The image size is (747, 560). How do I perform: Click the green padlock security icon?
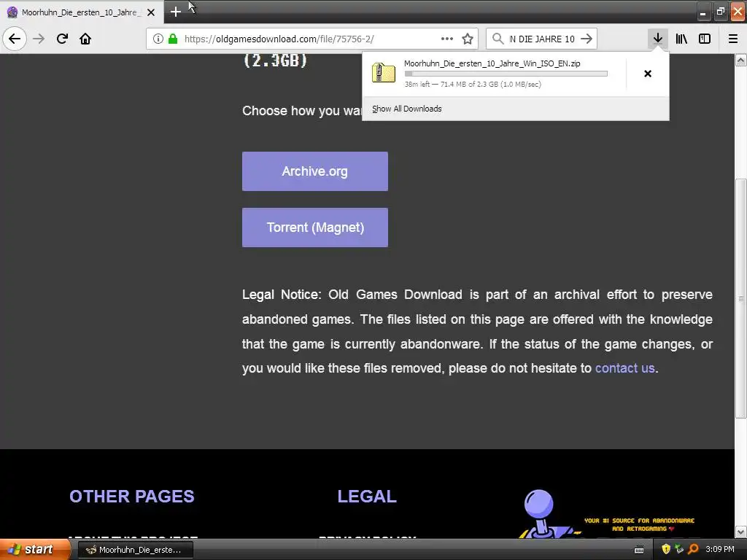[x=173, y=39]
